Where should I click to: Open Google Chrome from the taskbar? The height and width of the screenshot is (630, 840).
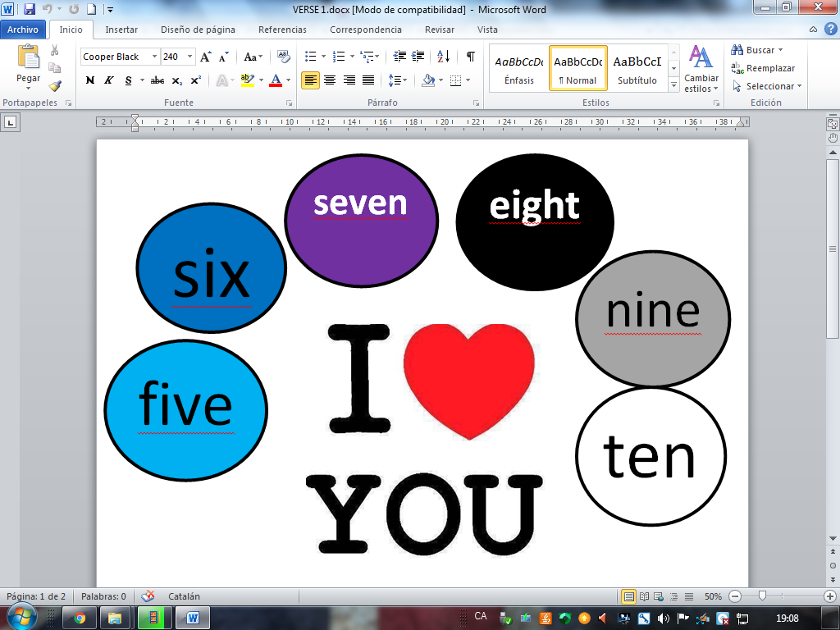click(x=80, y=618)
